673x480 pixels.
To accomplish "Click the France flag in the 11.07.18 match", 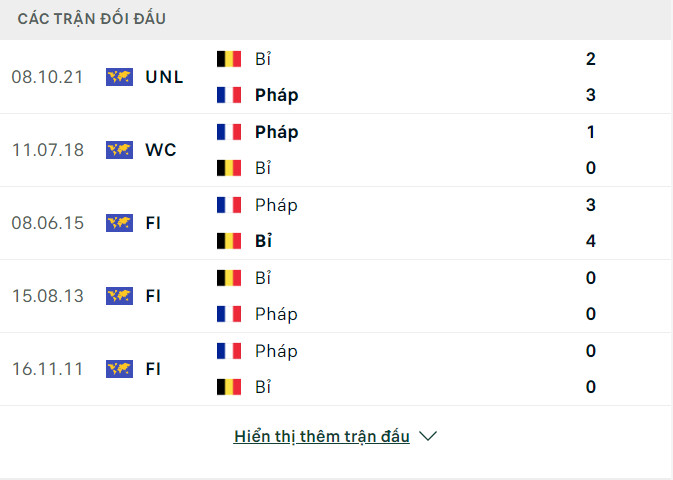I will (x=229, y=132).
